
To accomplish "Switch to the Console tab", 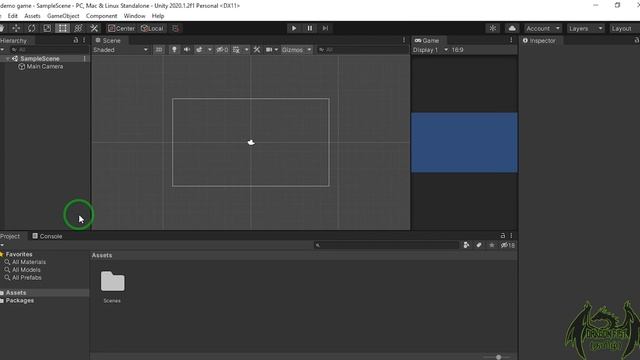I will [47, 236].
